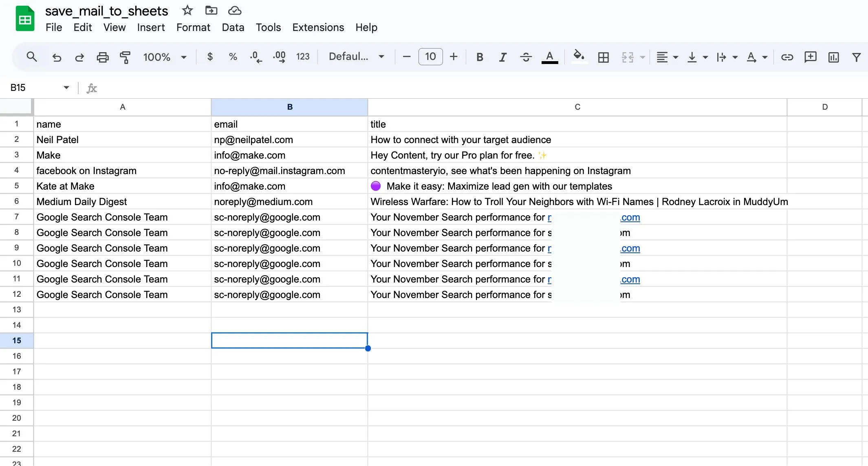The height and width of the screenshot is (466, 868).
Task: Insert a chart
Action: [834, 57]
